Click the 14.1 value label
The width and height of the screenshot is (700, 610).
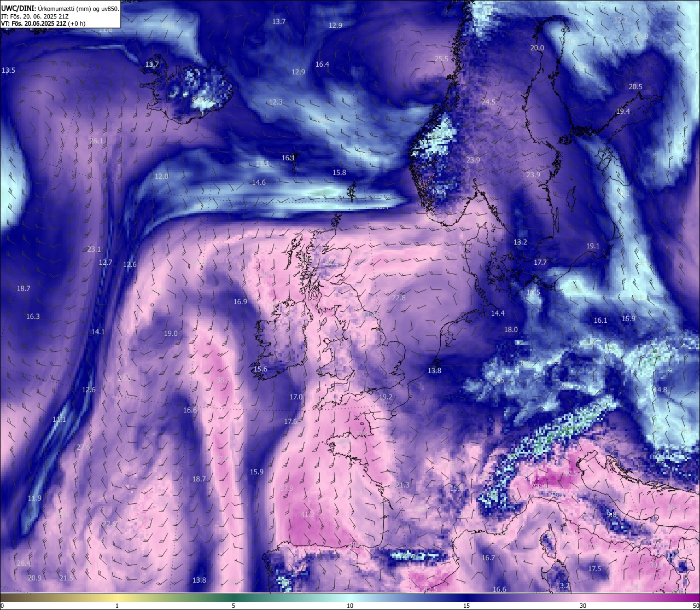tap(98, 332)
